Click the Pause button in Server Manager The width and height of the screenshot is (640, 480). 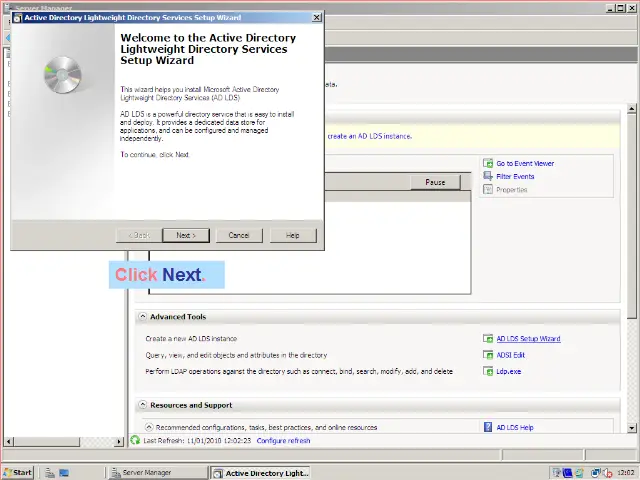coord(435,182)
